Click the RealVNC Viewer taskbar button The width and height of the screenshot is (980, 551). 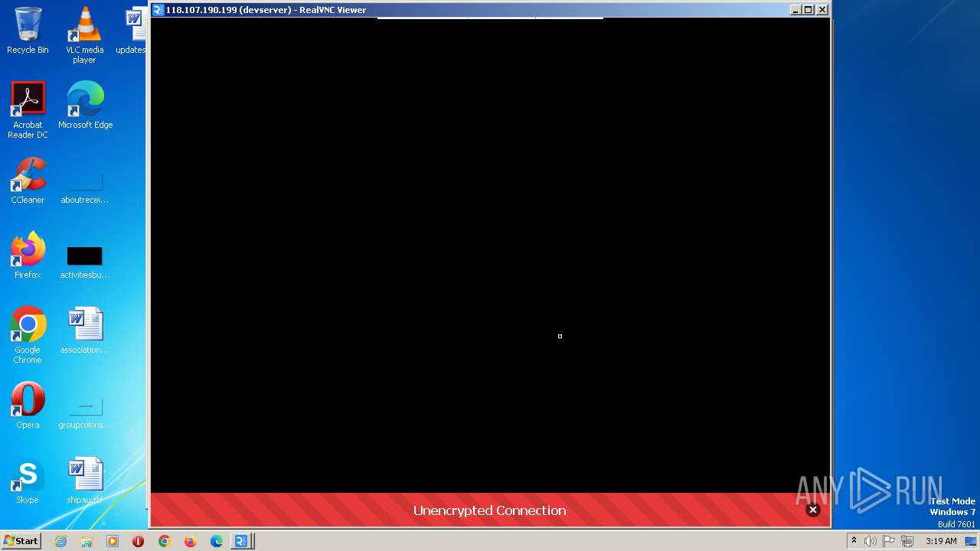point(242,541)
